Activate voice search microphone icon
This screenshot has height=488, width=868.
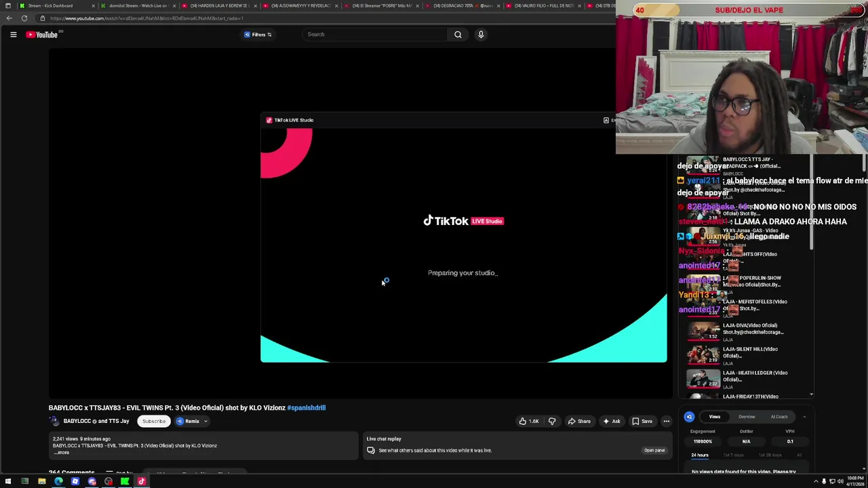481,35
